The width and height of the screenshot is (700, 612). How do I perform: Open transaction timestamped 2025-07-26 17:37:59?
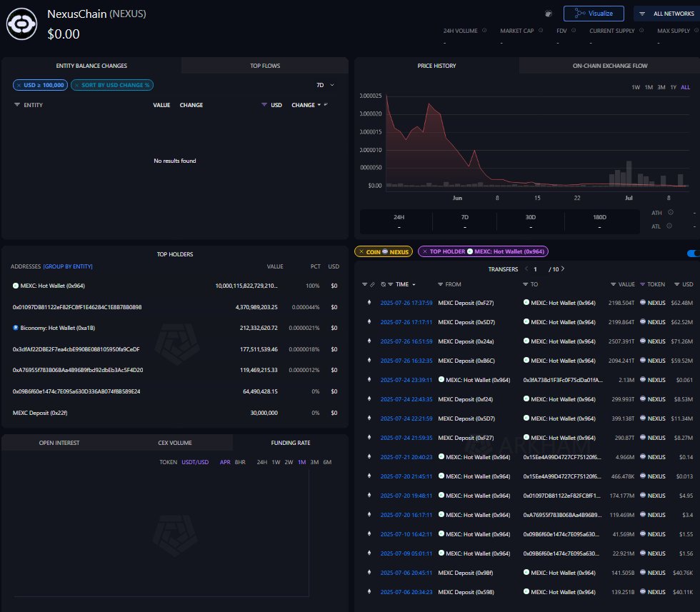(x=406, y=303)
